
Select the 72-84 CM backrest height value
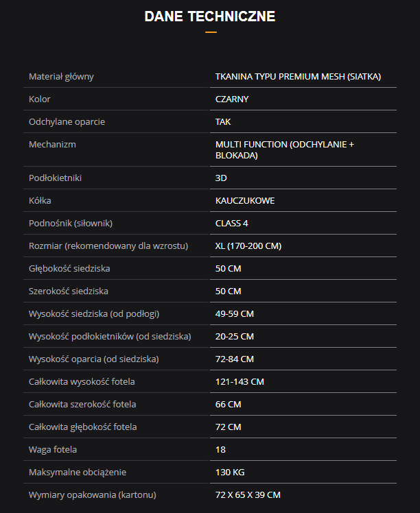click(x=235, y=359)
